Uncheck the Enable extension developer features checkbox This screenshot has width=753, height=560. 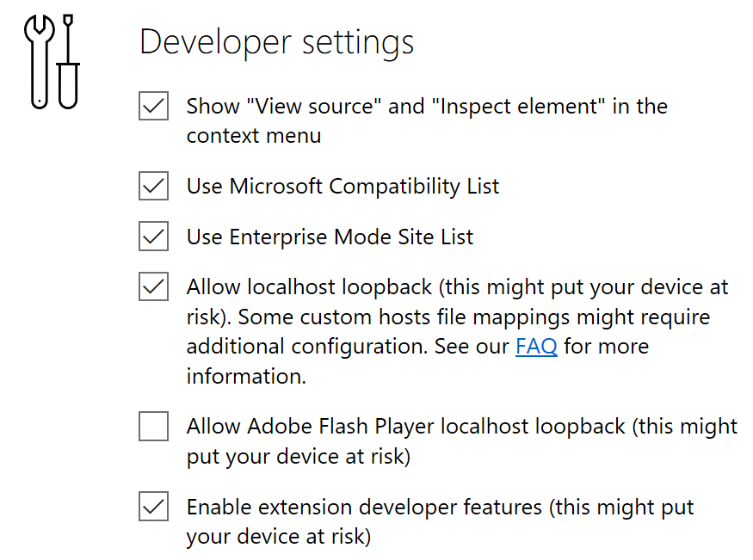point(154,507)
